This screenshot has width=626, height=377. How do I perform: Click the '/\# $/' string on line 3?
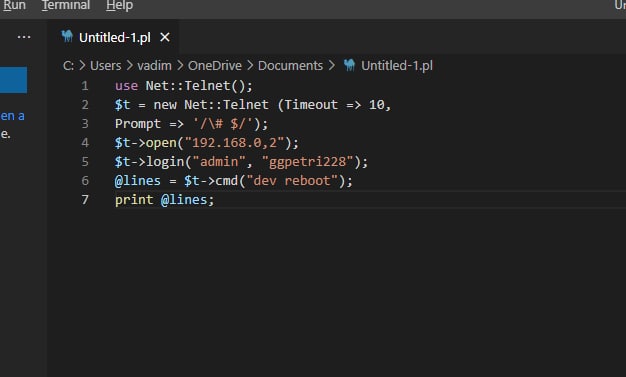pos(223,124)
